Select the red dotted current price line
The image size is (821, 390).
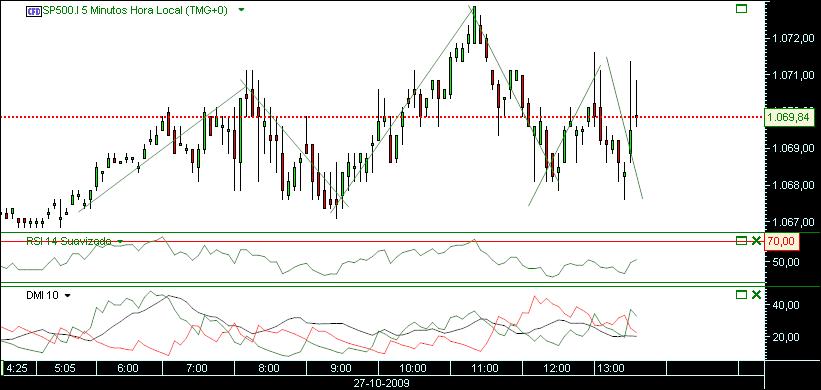pyautogui.click(x=382, y=117)
